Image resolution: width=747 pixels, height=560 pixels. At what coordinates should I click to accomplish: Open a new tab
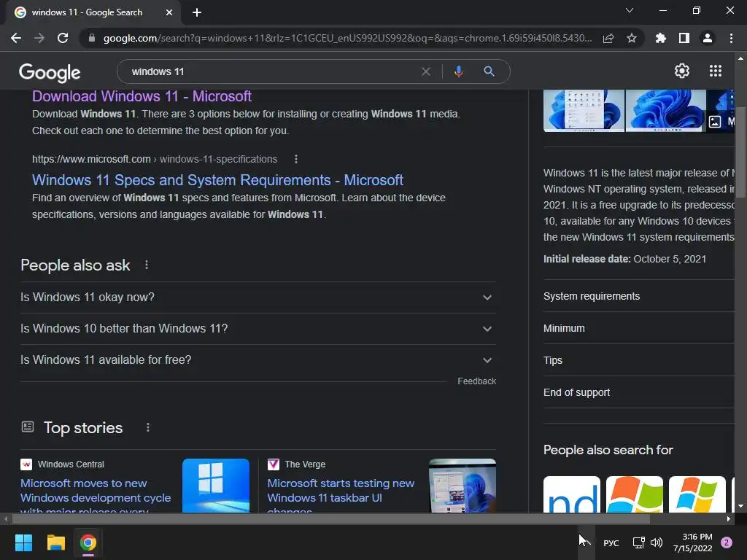click(x=197, y=12)
